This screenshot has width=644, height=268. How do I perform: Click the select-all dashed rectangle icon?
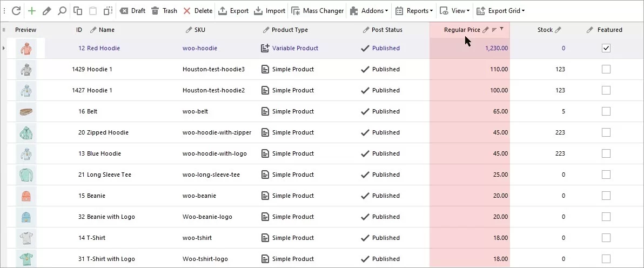click(x=108, y=11)
